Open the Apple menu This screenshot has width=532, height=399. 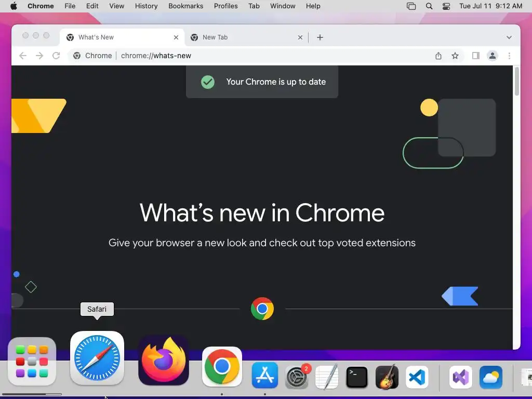tap(14, 6)
